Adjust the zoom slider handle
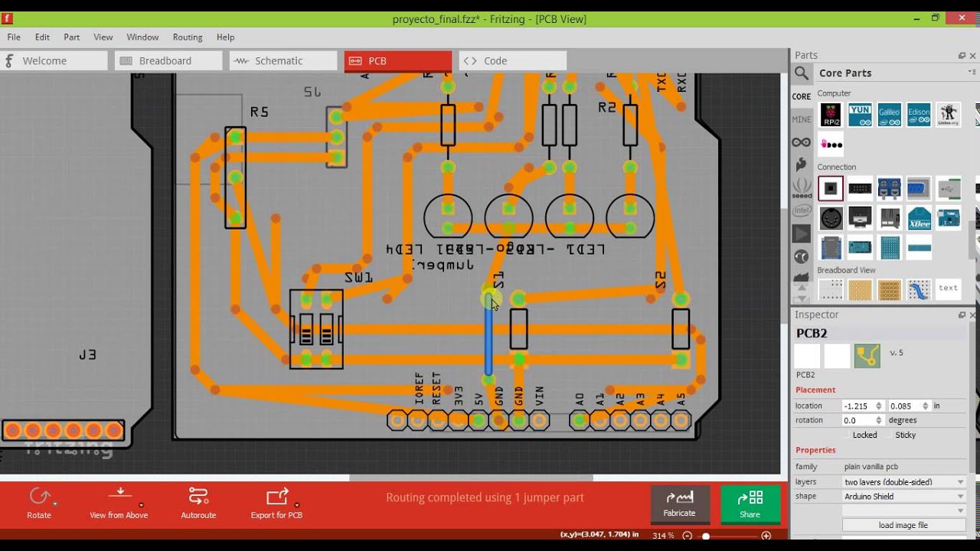 point(706,536)
